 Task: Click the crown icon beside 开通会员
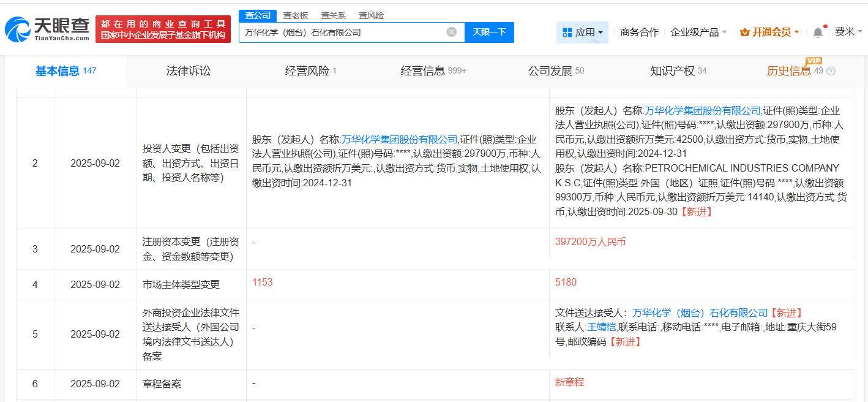pyautogui.click(x=744, y=31)
